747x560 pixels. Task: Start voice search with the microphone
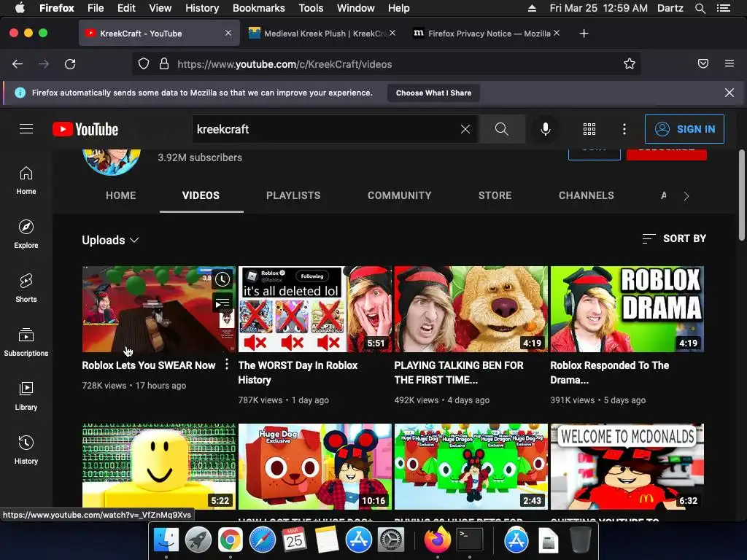[546, 129]
